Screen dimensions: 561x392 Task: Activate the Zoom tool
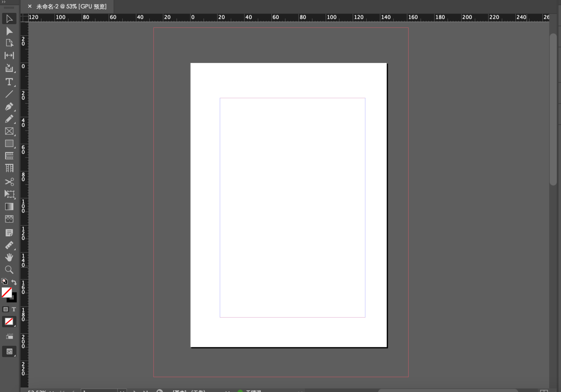click(9, 270)
